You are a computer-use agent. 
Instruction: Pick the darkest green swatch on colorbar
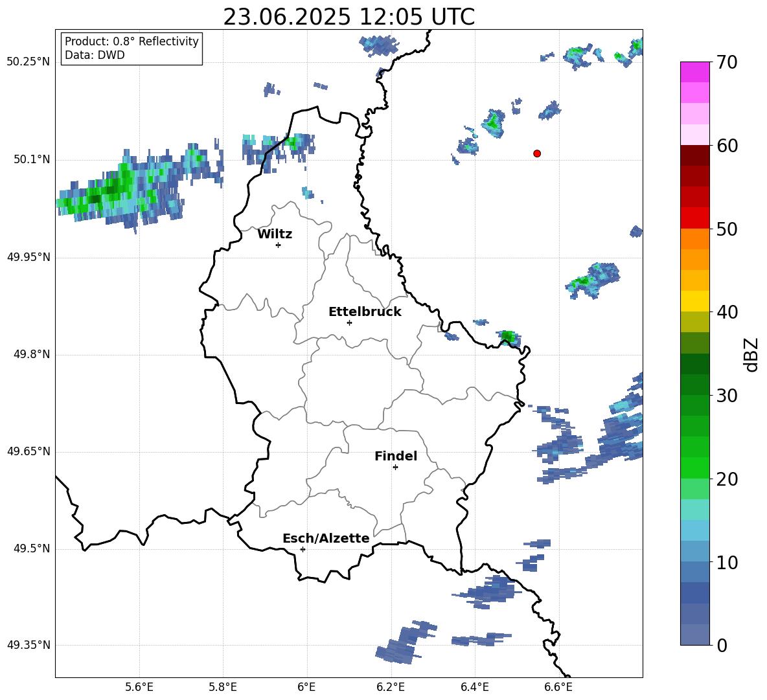click(x=694, y=364)
